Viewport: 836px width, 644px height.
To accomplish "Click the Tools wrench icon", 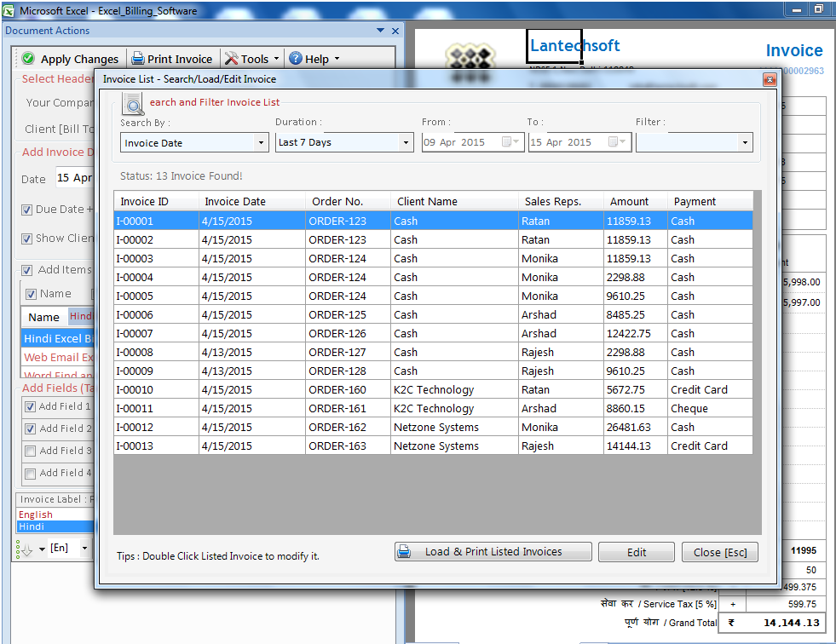I will pyautogui.click(x=231, y=58).
